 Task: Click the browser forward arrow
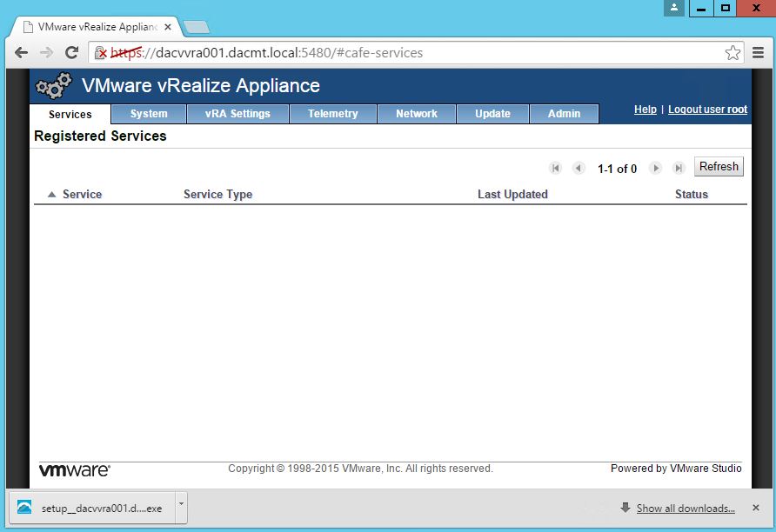46,52
